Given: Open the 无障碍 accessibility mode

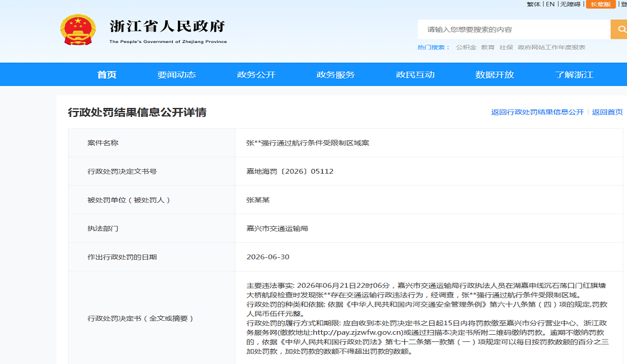Looking at the screenshot, I should point(570,4).
